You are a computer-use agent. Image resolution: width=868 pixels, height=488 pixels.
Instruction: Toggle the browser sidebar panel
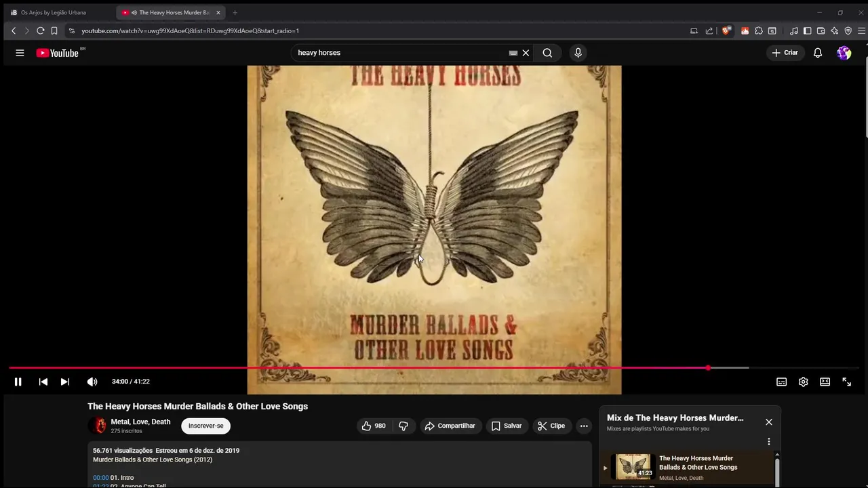[x=807, y=30]
